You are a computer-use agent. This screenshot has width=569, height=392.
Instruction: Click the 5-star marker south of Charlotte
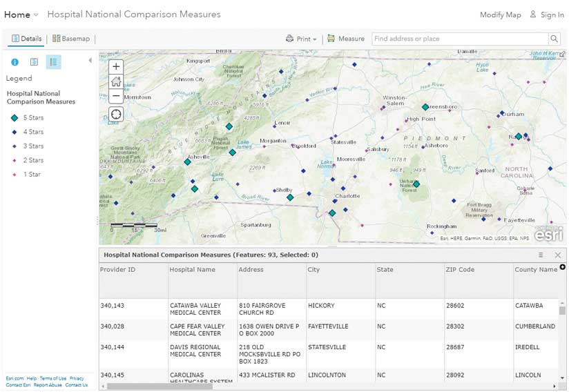(332, 213)
